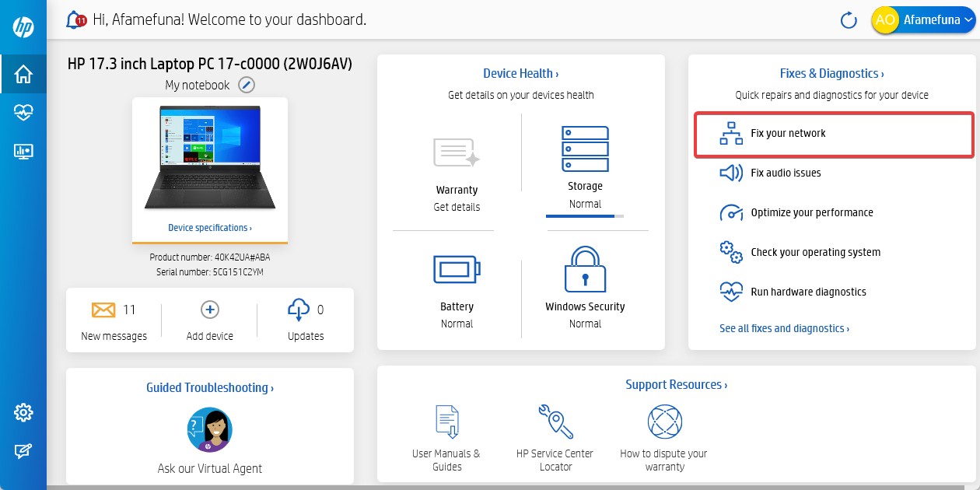Click the Fix audio issues speaker icon
980x490 pixels.
731,173
